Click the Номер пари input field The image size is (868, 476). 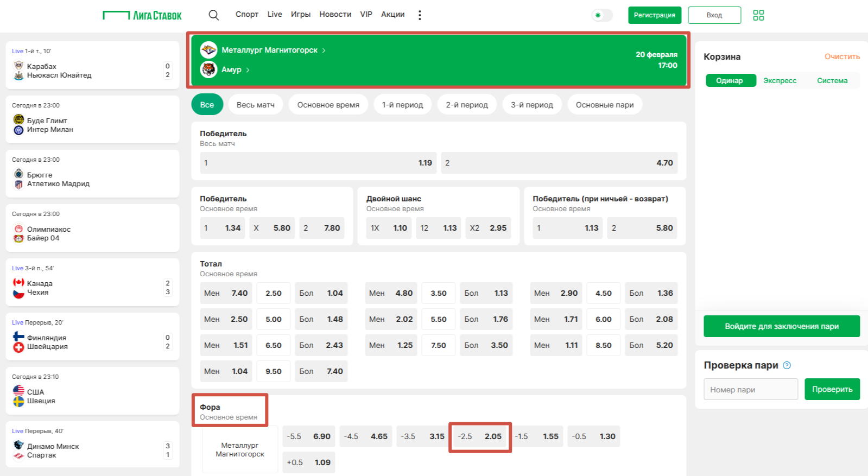(x=750, y=389)
